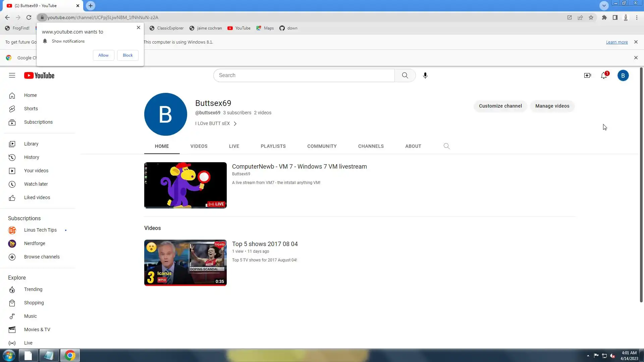
Task: Switch to the COMMUNITY tab
Action: 322,146
